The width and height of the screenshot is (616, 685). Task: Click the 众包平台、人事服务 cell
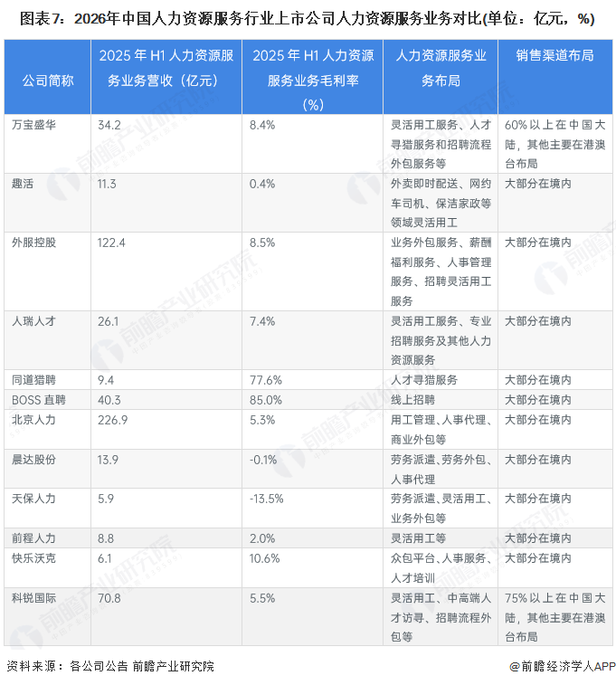pyautogui.click(x=441, y=568)
